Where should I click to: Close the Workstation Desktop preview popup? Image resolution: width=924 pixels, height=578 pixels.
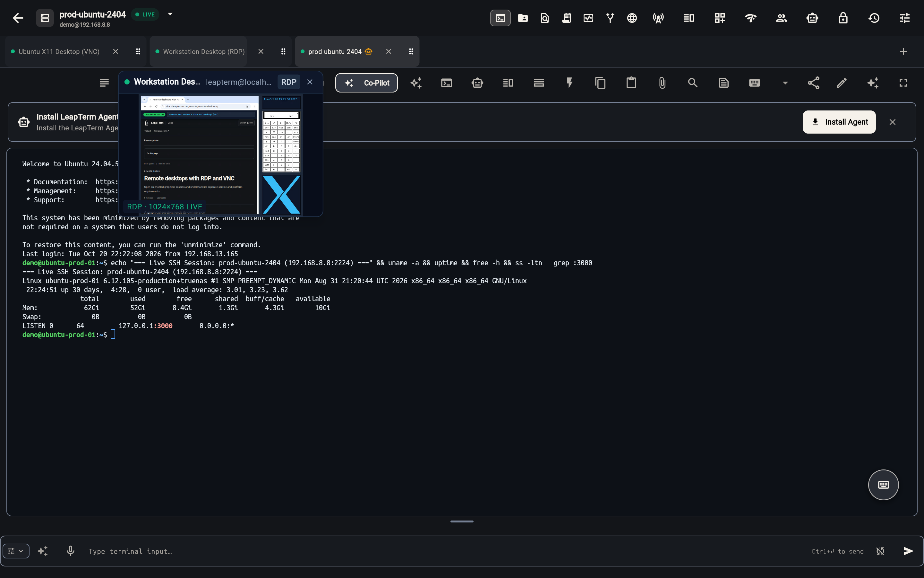[310, 82]
